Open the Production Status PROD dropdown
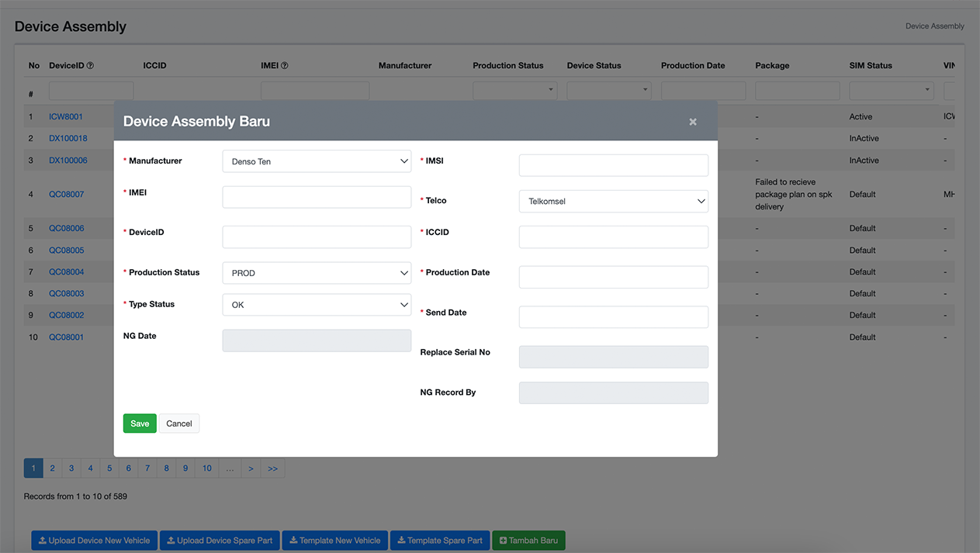Screen dimensions: 980x553 coord(317,273)
